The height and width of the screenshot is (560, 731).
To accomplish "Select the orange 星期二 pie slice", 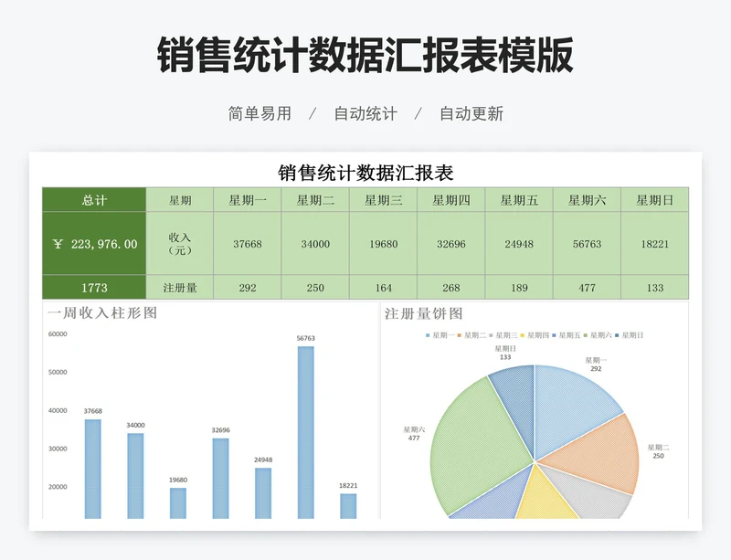I will point(601,455).
